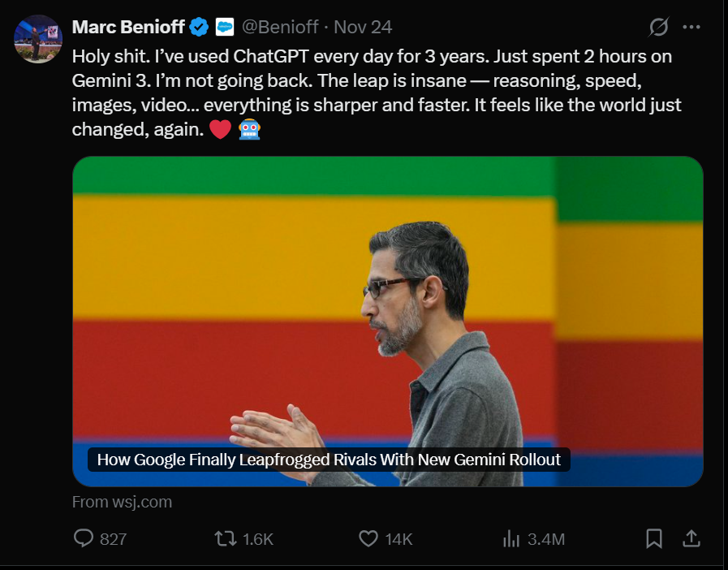Click the Nov 24 timestamp

[363, 27]
